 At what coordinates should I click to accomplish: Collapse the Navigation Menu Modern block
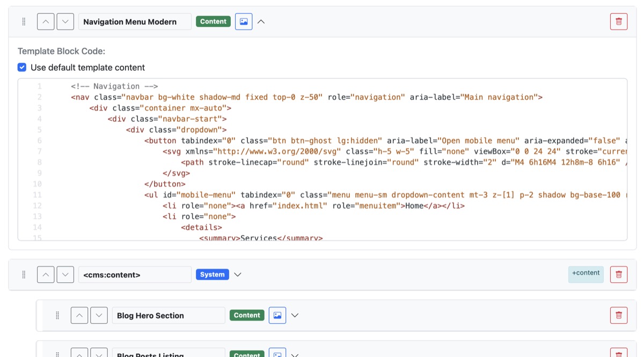261,21
